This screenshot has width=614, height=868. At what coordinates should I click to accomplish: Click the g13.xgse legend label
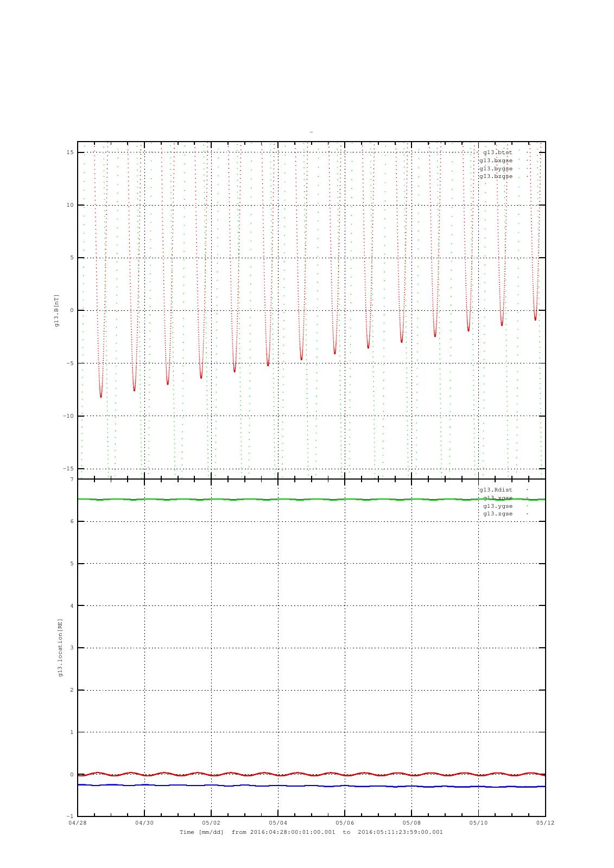498,498
